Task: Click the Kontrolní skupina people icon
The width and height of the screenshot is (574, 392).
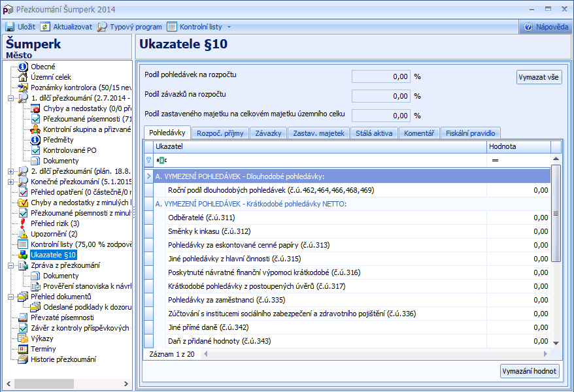Action: 35,129
